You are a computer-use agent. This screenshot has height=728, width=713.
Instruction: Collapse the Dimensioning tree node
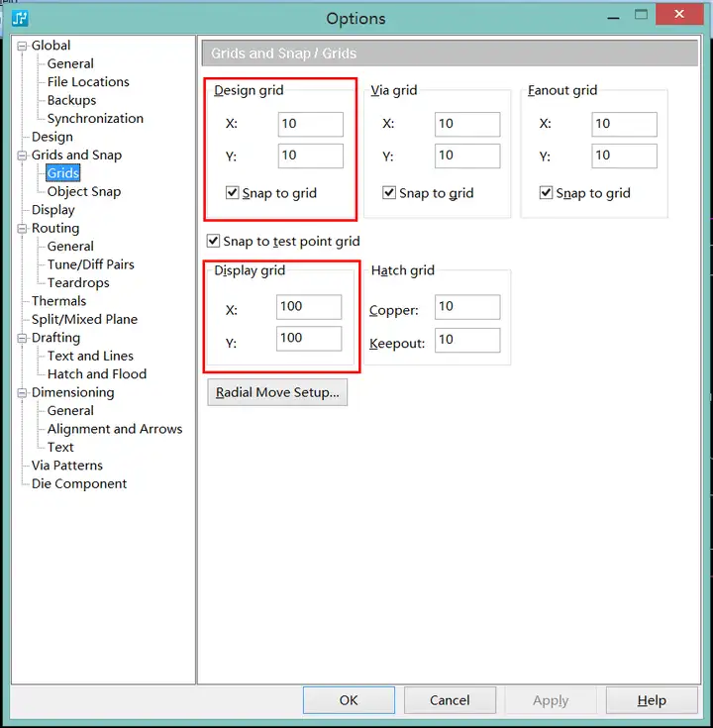(22, 393)
